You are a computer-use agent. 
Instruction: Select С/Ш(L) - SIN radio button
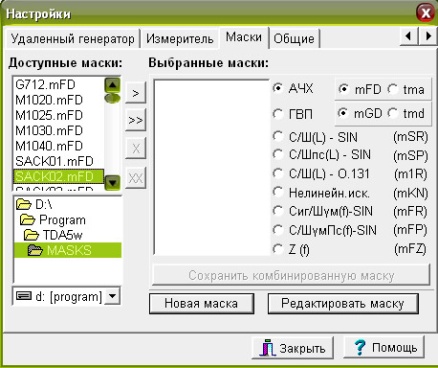pos(278,137)
